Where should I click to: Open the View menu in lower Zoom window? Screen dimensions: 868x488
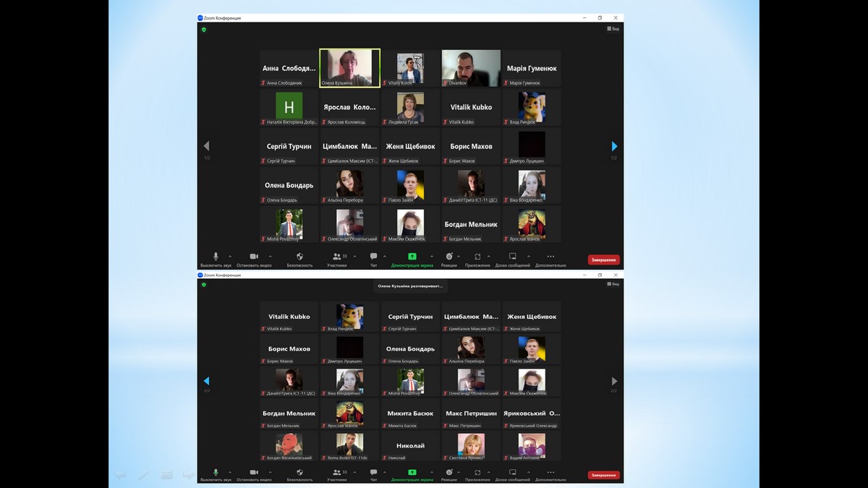tap(613, 284)
